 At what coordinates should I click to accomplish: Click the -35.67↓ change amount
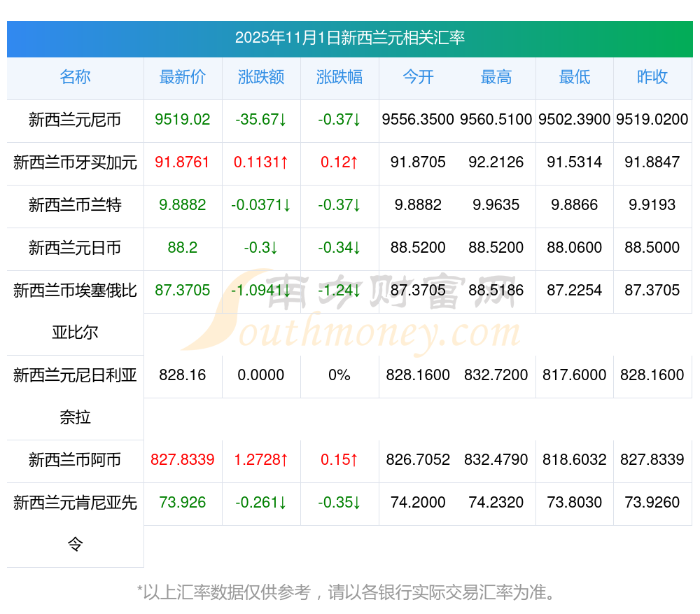click(x=261, y=120)
